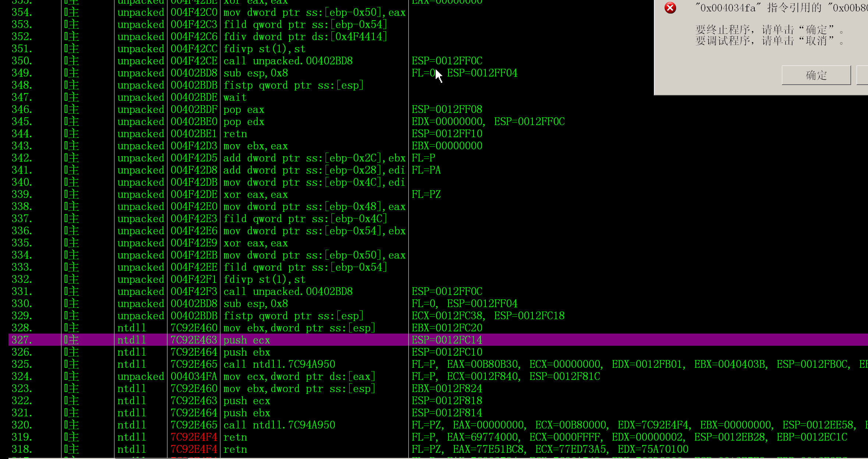Click the error dialog message about 0x004034fa
Image resolution: width=868 pixels, height=459 pixels.
(781, 8)
